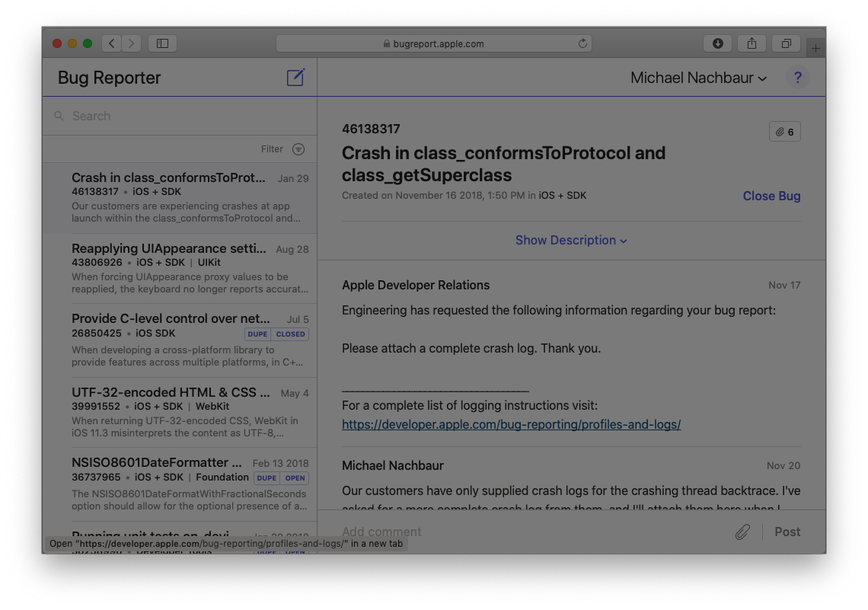868x610 pixels.
Task: Expand Show Description section
Action: pos(571,240)
